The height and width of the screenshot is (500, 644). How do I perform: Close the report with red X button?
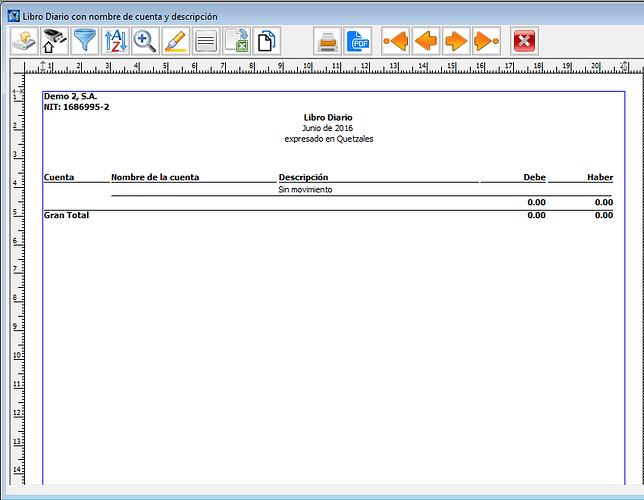pos(524,41)
